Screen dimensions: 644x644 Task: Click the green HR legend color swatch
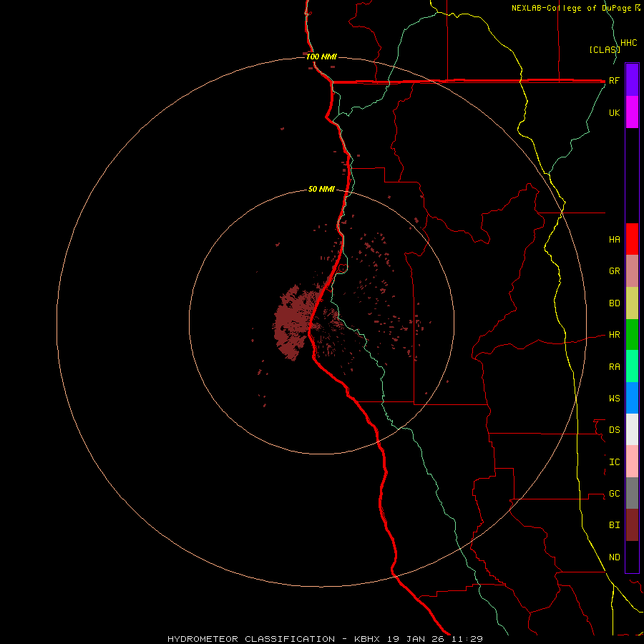coord(632,334)
